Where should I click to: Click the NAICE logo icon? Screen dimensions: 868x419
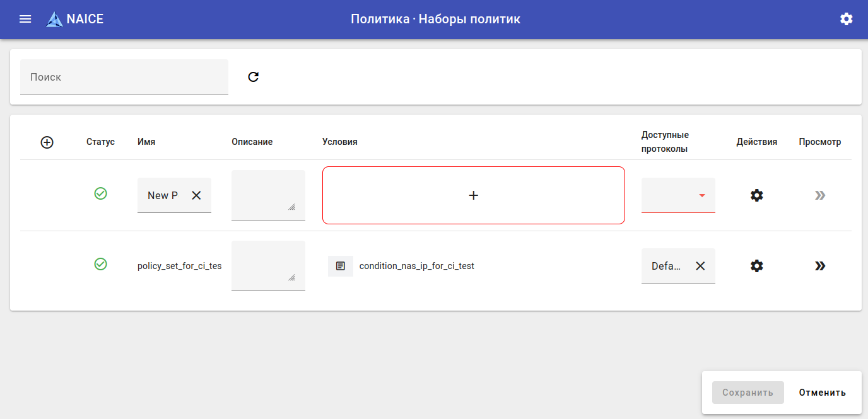pyautogui.click(x=55, y=20)
